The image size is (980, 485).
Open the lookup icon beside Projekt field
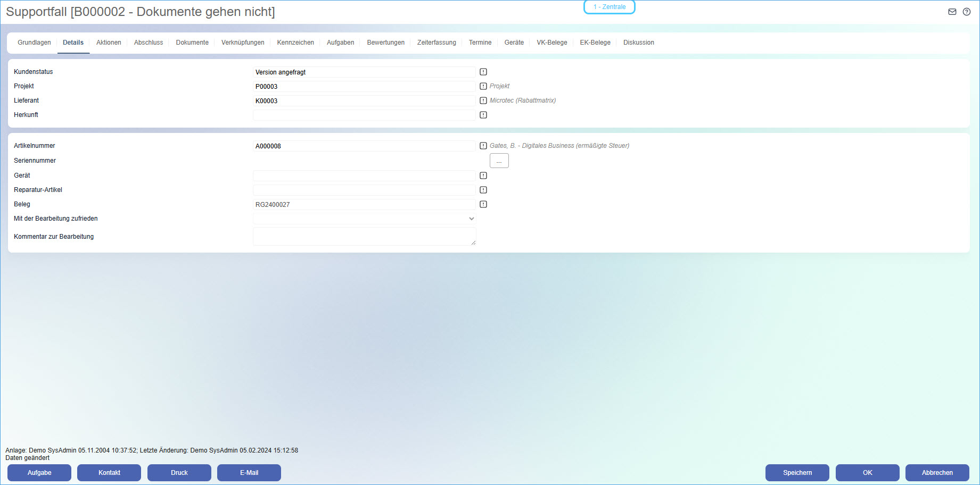[483, 86]
